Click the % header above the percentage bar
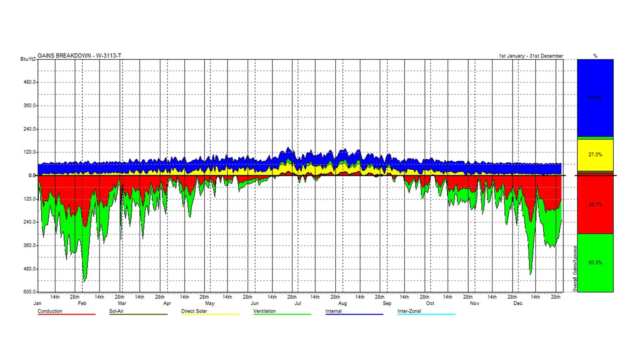 (x=595, y=56)
